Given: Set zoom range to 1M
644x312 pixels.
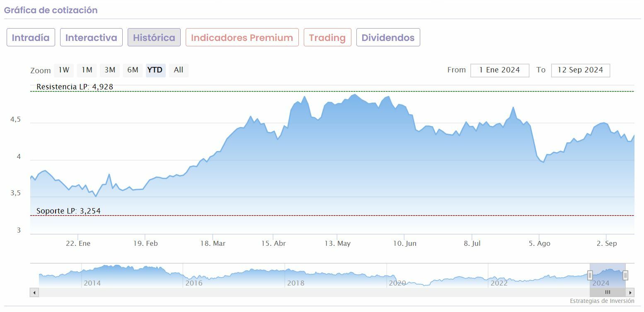Looking at the screenshot, I should tap(87, 70).
